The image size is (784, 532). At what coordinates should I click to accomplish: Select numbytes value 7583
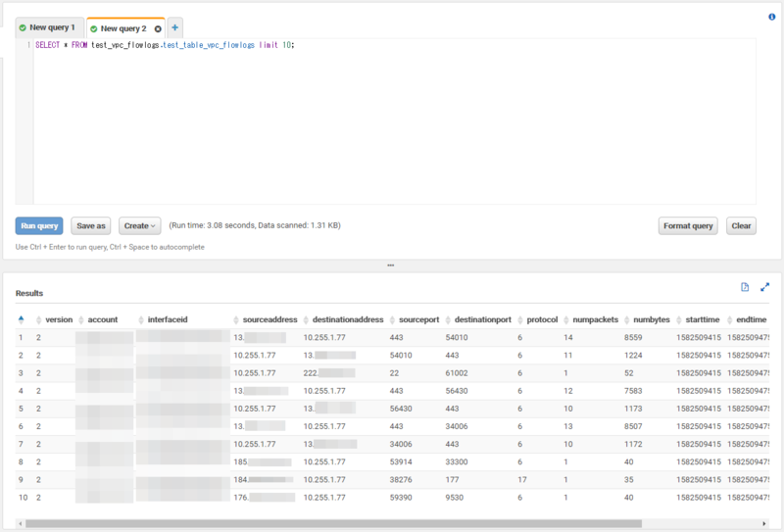pos(633,391)
